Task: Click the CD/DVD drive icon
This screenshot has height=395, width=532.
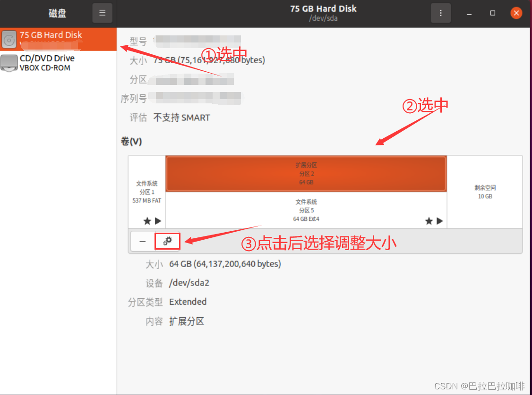Action: pos(9,63)
